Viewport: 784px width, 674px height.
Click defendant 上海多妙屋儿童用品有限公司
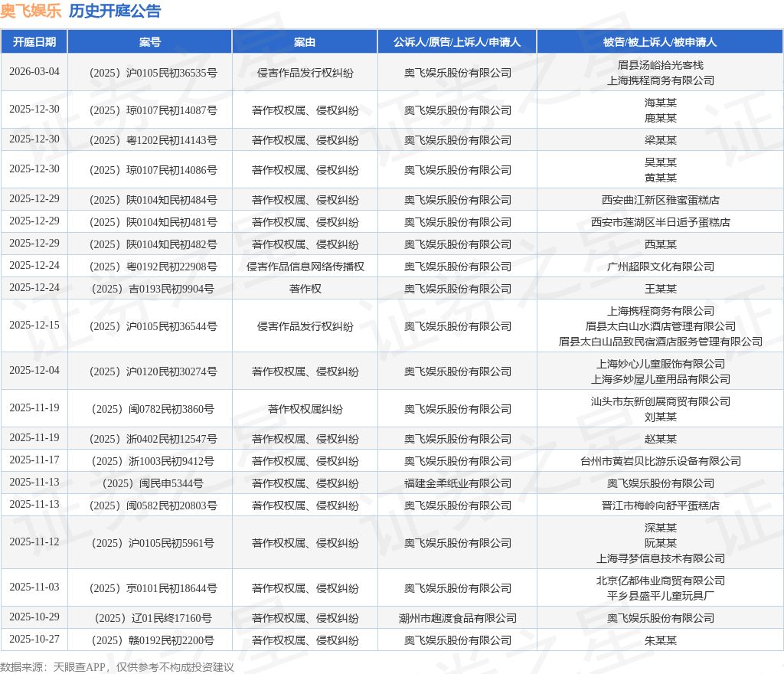tap(660, 379)
